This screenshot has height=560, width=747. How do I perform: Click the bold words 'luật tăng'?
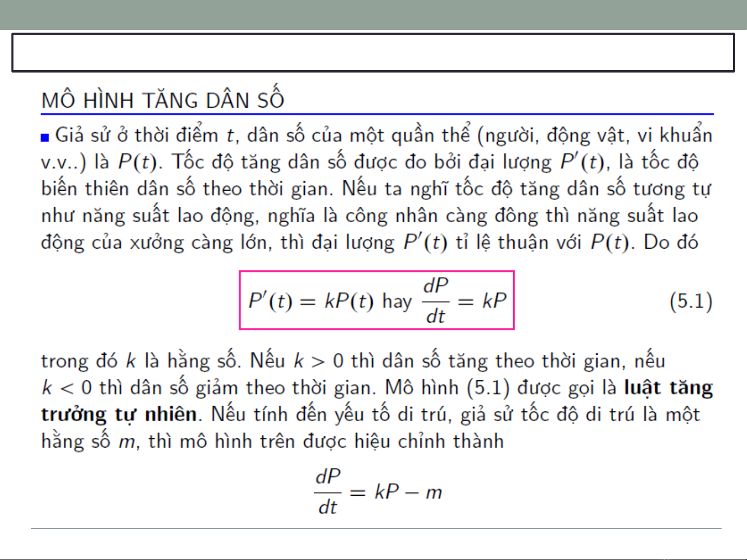(669, 387)
